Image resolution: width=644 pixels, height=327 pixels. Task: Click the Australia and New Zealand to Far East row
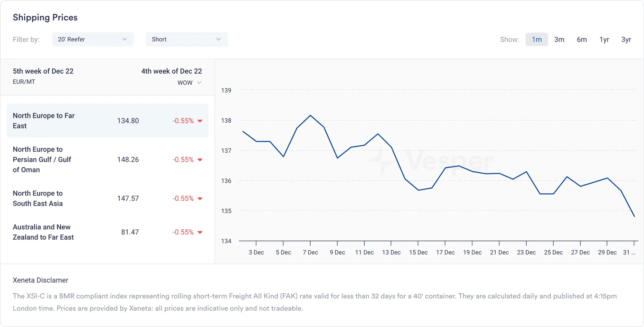pos(107,231)
